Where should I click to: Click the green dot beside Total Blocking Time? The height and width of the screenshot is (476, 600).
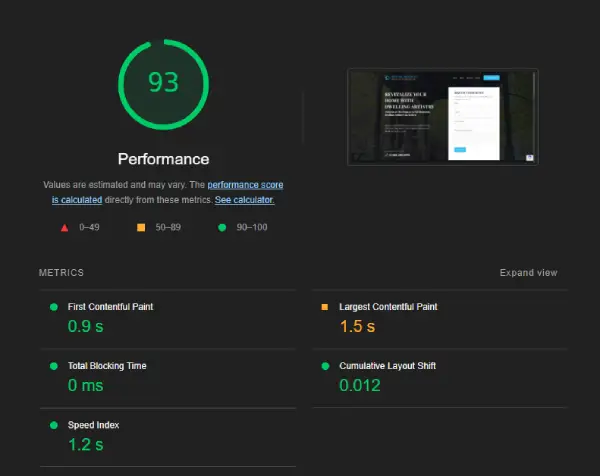53,366
